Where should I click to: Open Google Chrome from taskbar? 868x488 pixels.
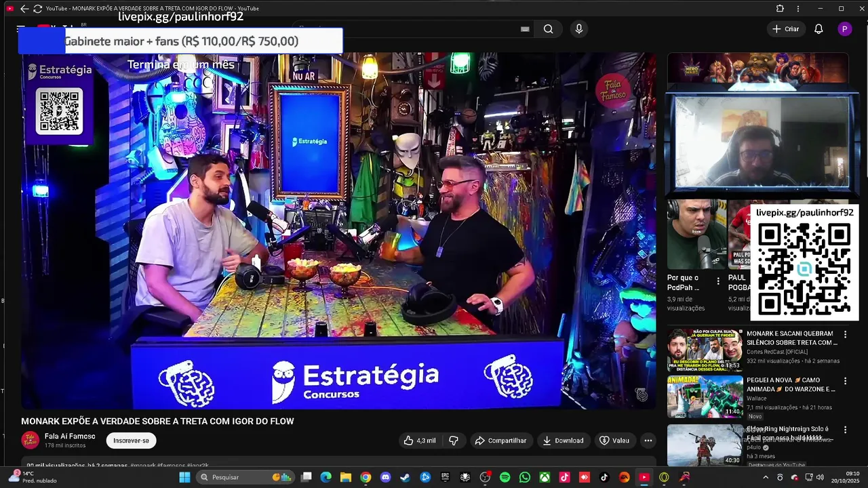click(366, 477)
